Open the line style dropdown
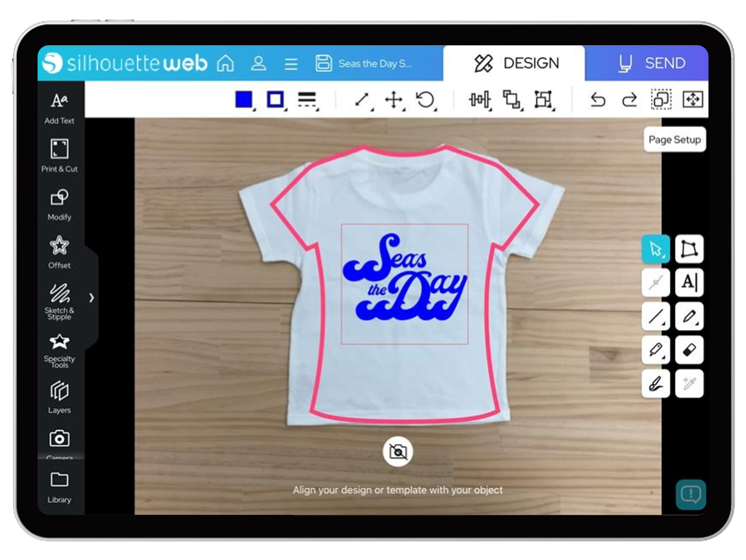Image resolution: width=746 pixels, height=560 pixels. point(308,100)
